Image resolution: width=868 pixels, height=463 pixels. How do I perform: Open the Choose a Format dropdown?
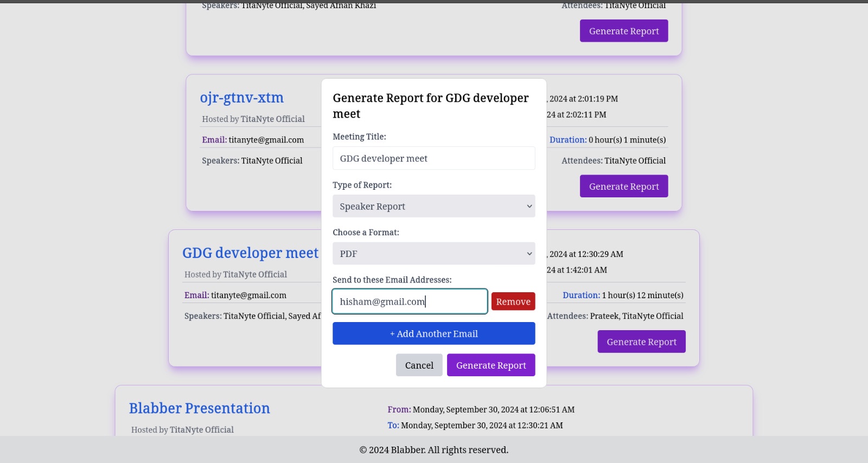pos(433,253)
